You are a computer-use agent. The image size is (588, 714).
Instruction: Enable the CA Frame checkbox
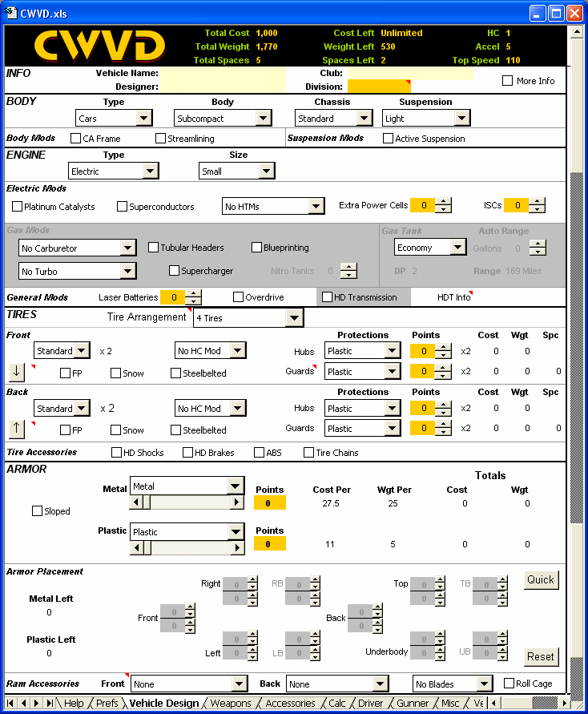(x=77, y=139)
